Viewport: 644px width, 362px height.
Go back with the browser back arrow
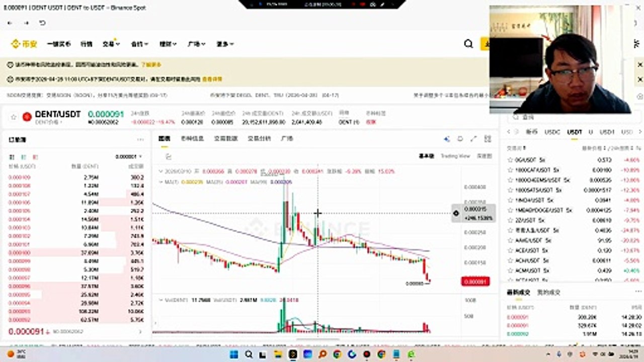[10, 23]
